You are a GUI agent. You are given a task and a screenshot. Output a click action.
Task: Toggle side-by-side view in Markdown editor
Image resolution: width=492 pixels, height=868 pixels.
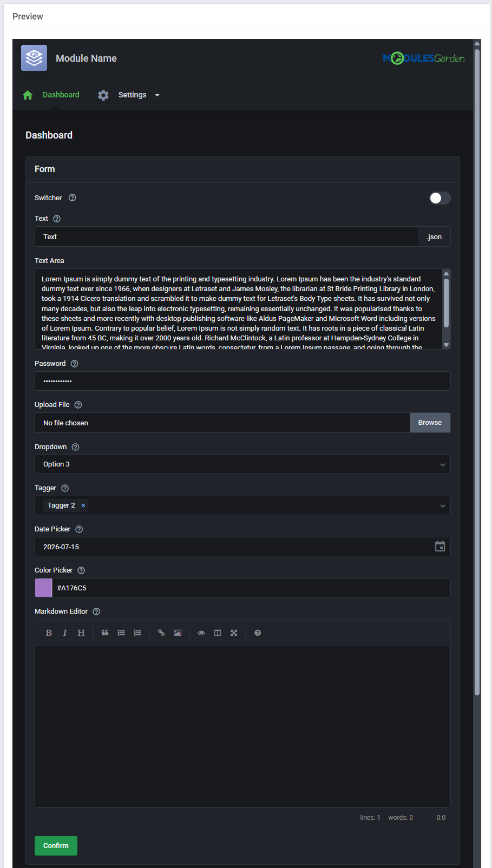click(x=218, y=633)
